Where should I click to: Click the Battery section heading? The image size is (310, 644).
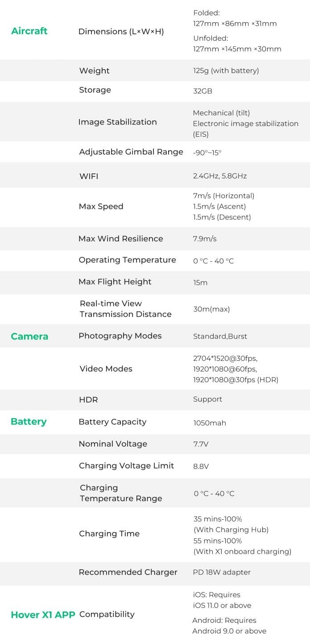pyautogui.click(x=29, y=422)
